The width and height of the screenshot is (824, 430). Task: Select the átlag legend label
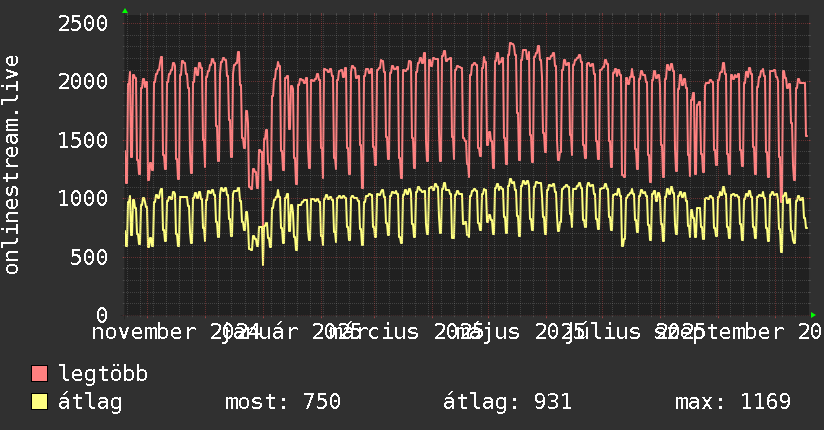90,402
